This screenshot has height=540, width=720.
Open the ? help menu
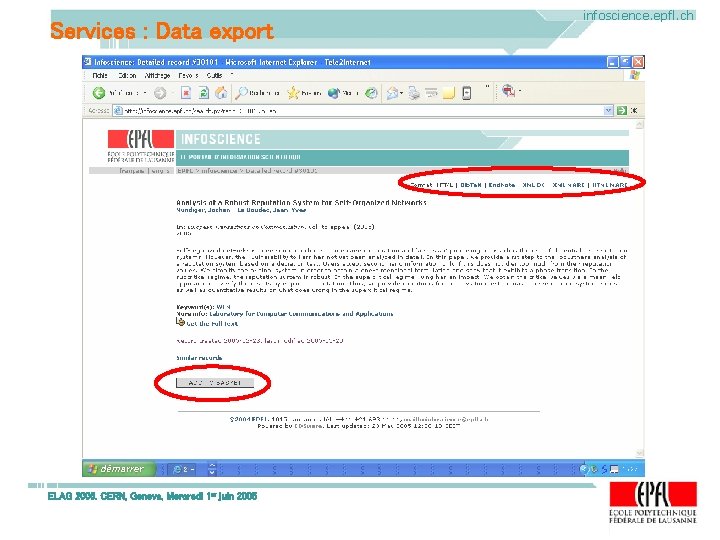tap(232, 75)
